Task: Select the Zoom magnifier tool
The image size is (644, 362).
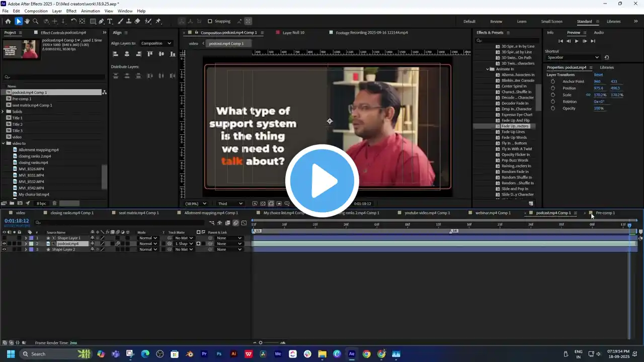Action: [36, 21]
